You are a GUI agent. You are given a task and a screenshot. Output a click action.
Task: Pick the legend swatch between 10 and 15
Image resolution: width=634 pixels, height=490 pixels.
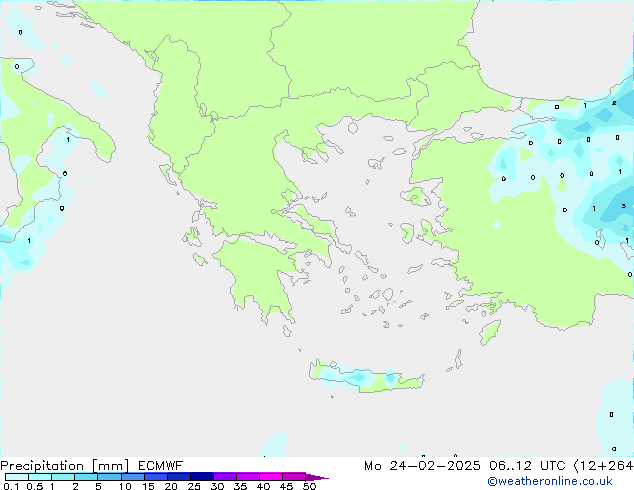coord(132,477)
